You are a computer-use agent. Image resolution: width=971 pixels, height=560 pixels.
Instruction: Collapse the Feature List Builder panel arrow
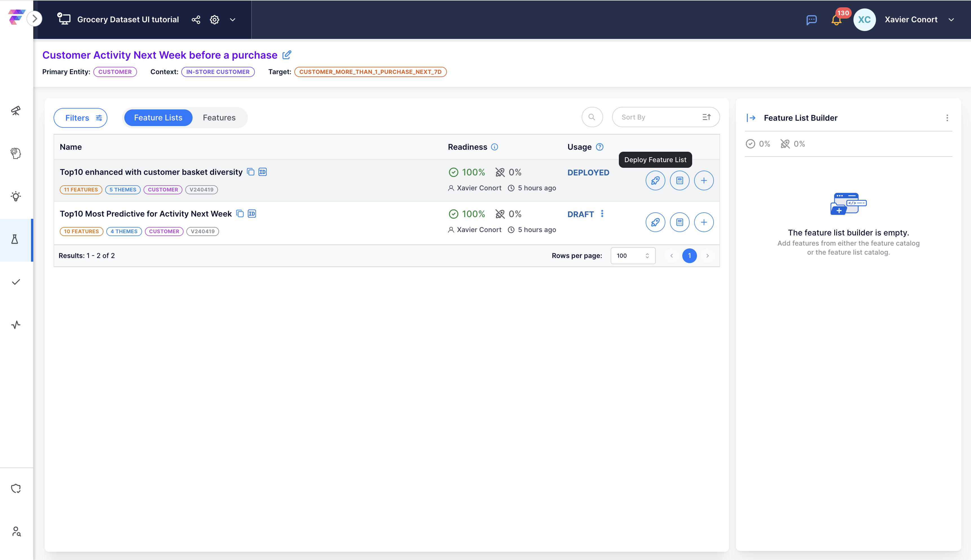pos(751,118)
